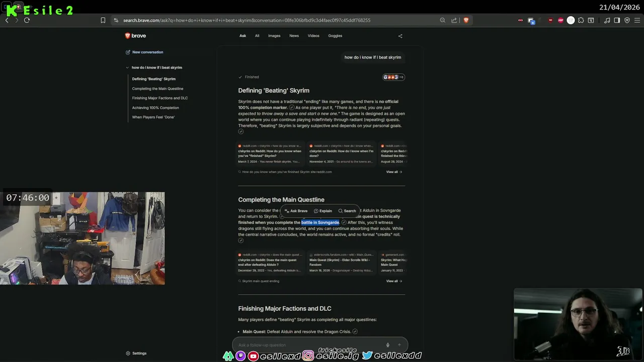Click 'View all' under Main Questline sources
This screenshot has width=644, height=362.
[x=394, y=281]
